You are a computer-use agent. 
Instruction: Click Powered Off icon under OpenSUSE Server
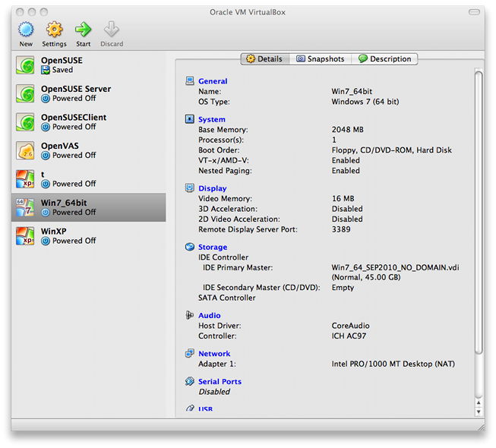46,99
